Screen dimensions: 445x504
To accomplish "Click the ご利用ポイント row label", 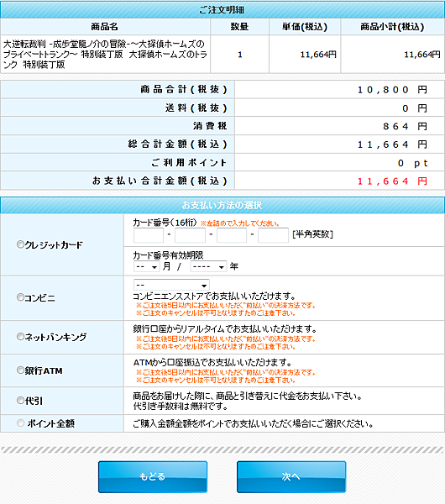I will coord(189,163).
